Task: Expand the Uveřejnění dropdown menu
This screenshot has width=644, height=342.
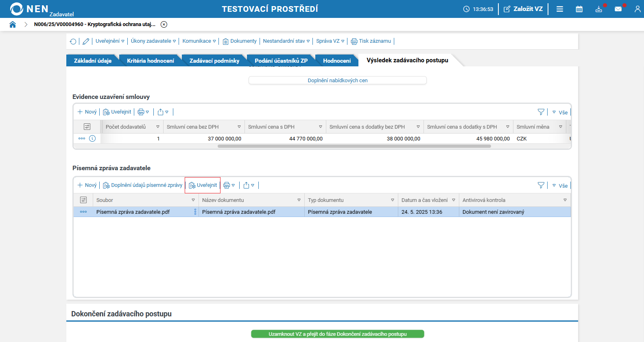Action: (x=110, y=41)
